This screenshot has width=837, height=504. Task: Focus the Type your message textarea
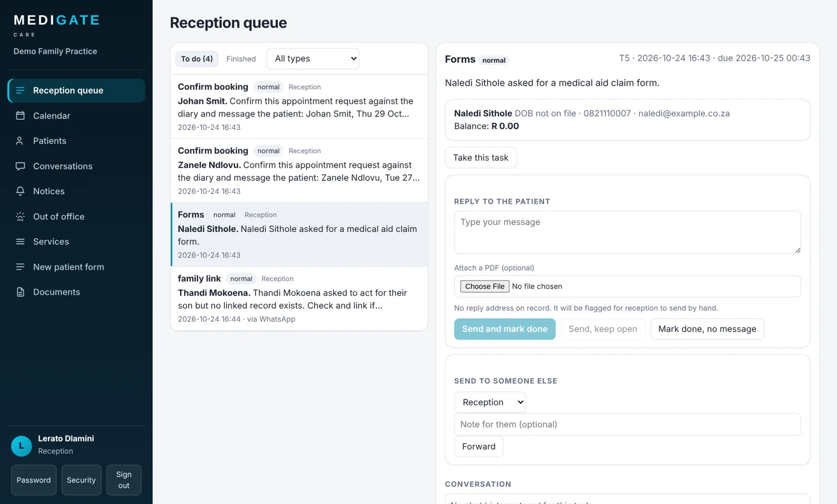(x=627, y=232)
